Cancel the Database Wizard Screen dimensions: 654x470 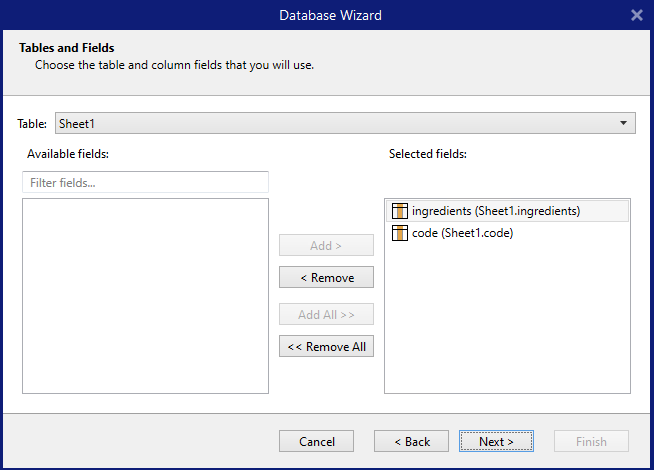tap(317, 441)
